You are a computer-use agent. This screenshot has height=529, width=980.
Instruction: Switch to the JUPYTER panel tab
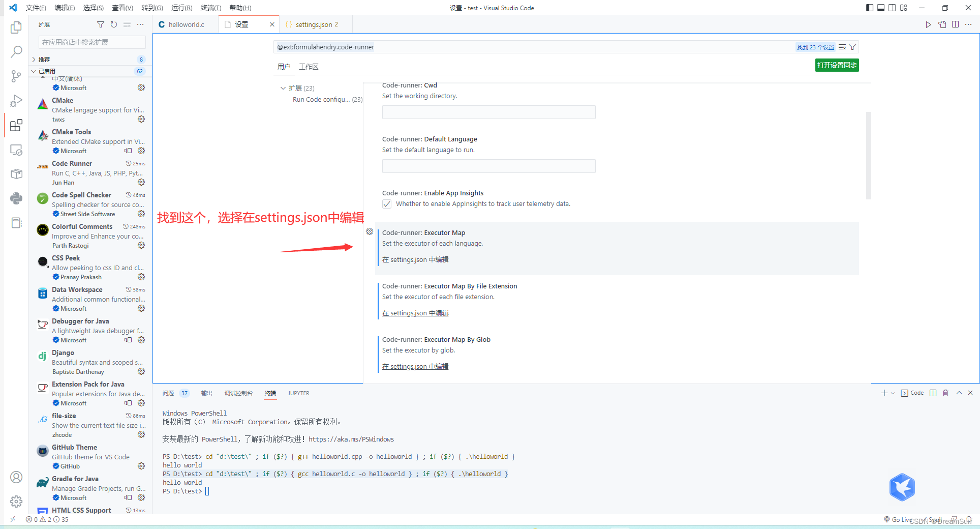298,393
